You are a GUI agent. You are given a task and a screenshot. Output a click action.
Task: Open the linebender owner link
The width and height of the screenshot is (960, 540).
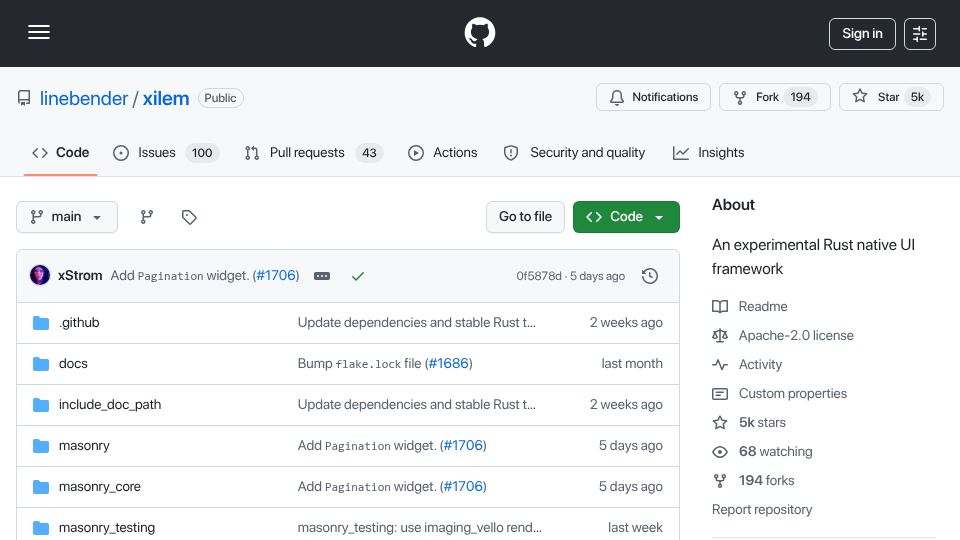(x=84, y=99)
